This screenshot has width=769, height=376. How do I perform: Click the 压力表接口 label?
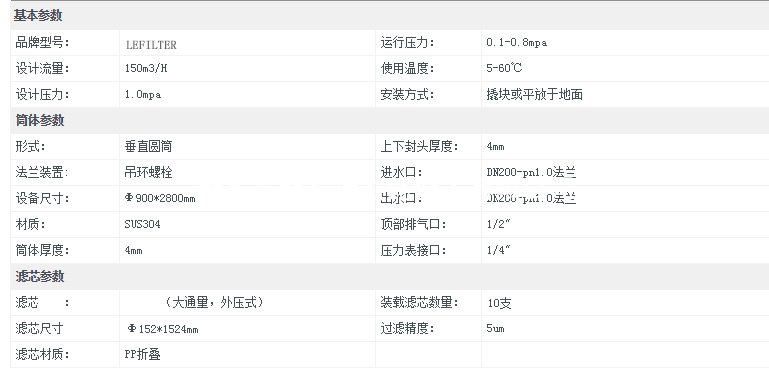coord(414,251)
